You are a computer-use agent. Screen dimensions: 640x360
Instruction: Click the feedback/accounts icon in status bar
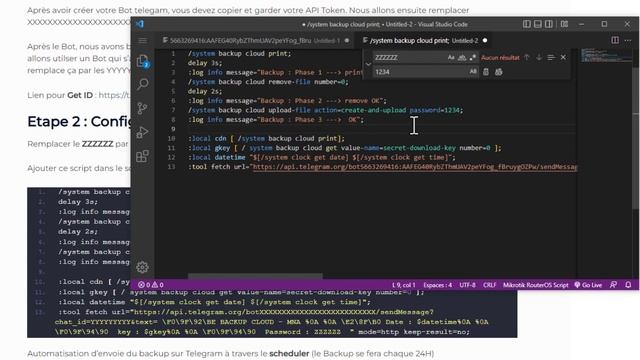tap(613, 285)
